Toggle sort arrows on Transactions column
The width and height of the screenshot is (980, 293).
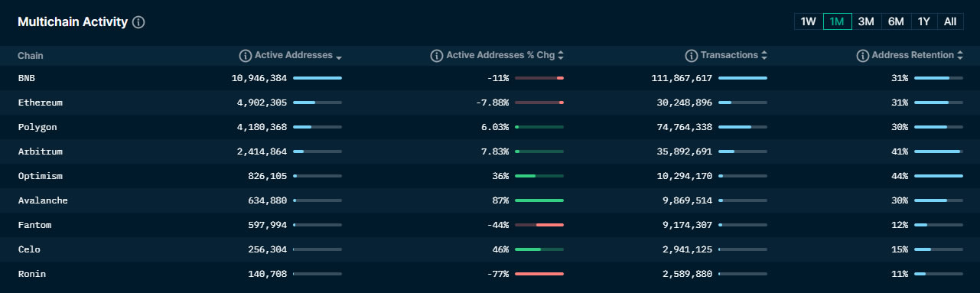point(763,56)
